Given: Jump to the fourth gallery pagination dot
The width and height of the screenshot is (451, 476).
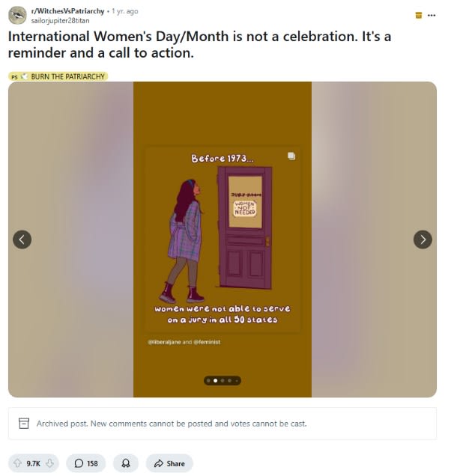Looking at the screenshot, I should tap(229, 380).
